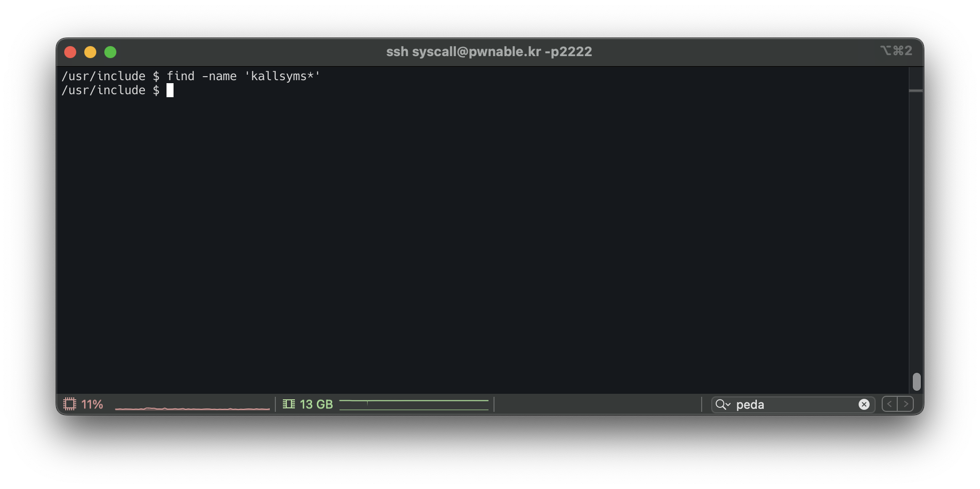The height and width of the screenshot is (489, 980).
Task: Click the memory usage graph
Action: [414, 404]
